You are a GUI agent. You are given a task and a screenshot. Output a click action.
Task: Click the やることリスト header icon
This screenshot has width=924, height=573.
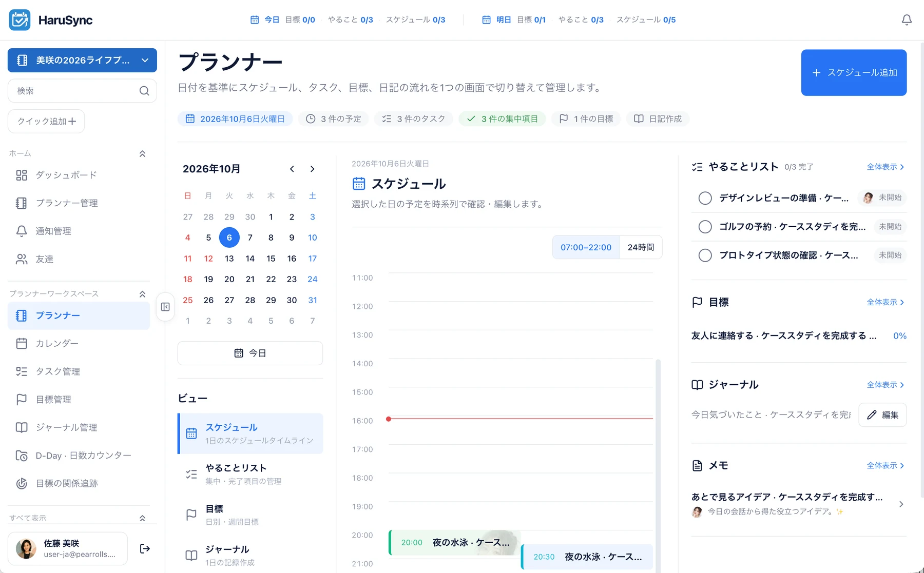pos(697,167)
